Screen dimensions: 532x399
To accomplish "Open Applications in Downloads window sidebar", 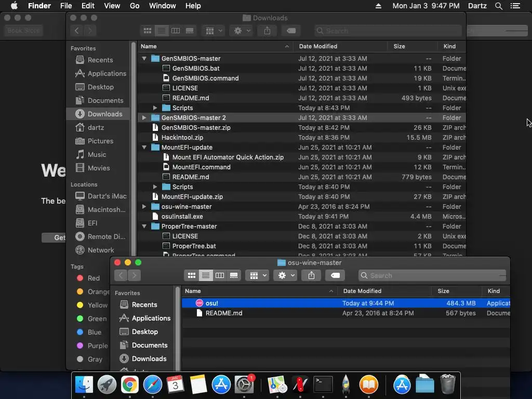I will [98, 74].
